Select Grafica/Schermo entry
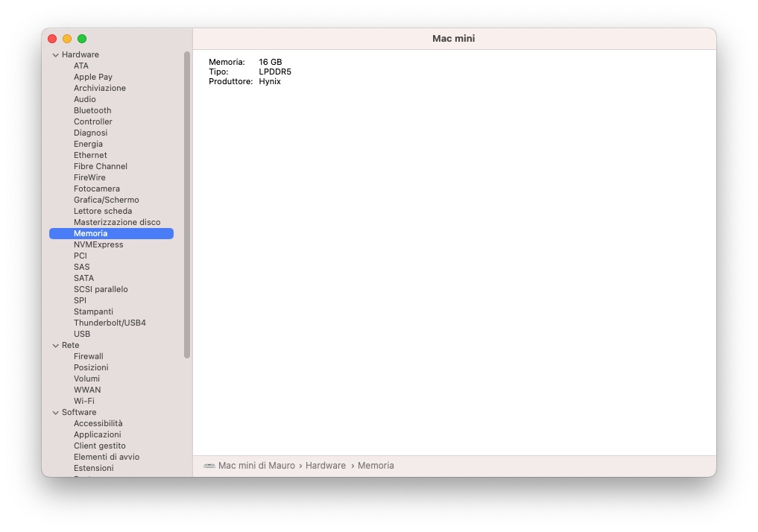 coord(107,200)
